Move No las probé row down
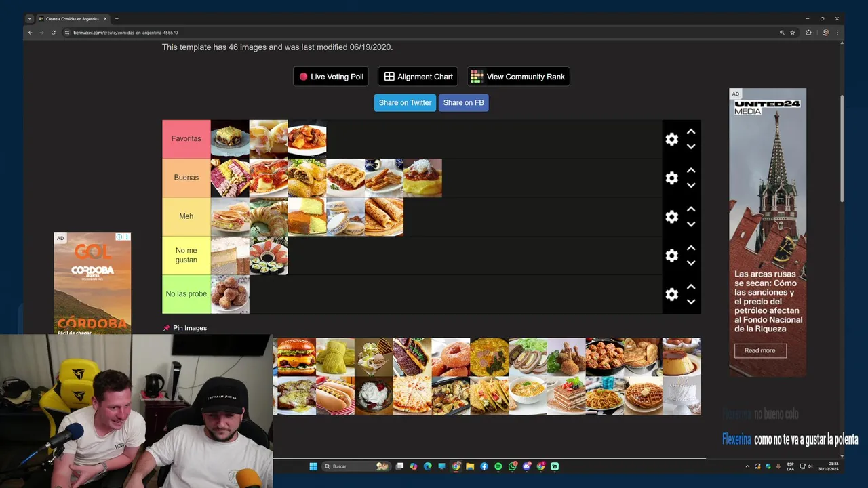Screen dimensions: 868x488 click(691, 302)
